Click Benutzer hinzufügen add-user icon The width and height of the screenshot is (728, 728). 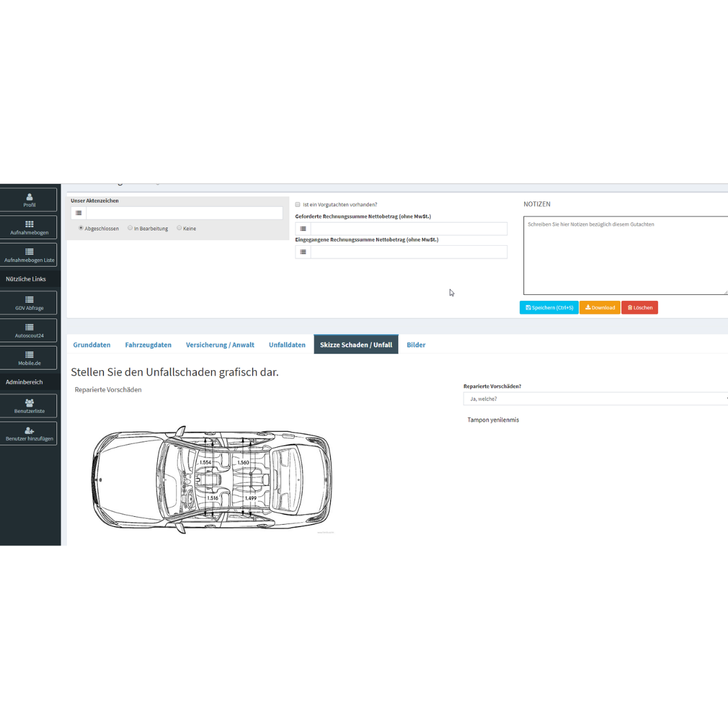point(29,431)
